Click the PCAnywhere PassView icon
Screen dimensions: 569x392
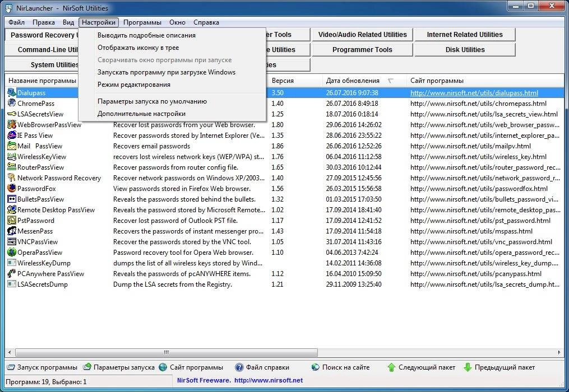12,273
